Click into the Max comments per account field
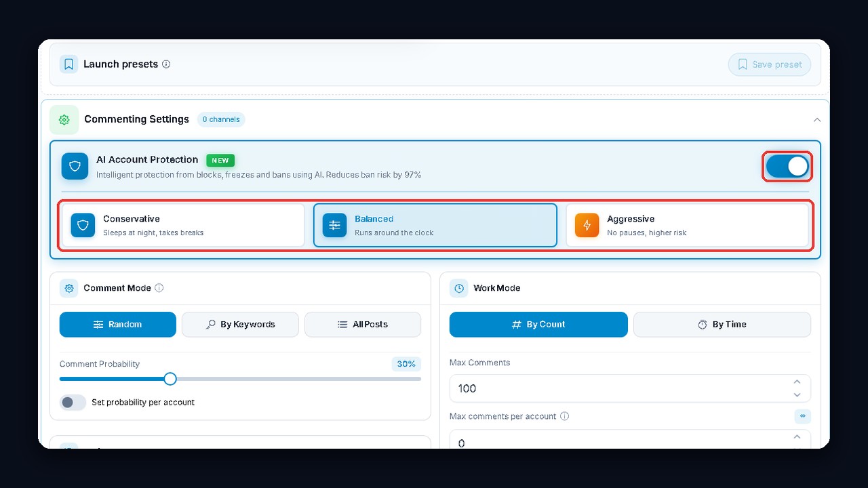The height and width of the screenshot is (488, 868). [630, 439]
